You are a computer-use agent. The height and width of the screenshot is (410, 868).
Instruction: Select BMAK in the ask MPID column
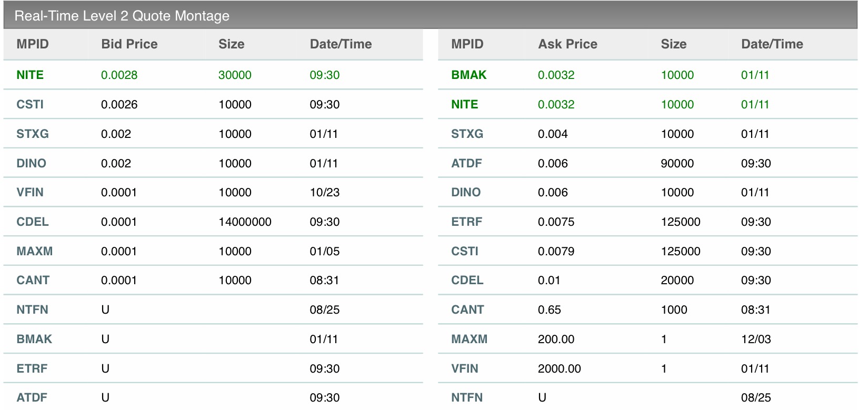[468, 75]
